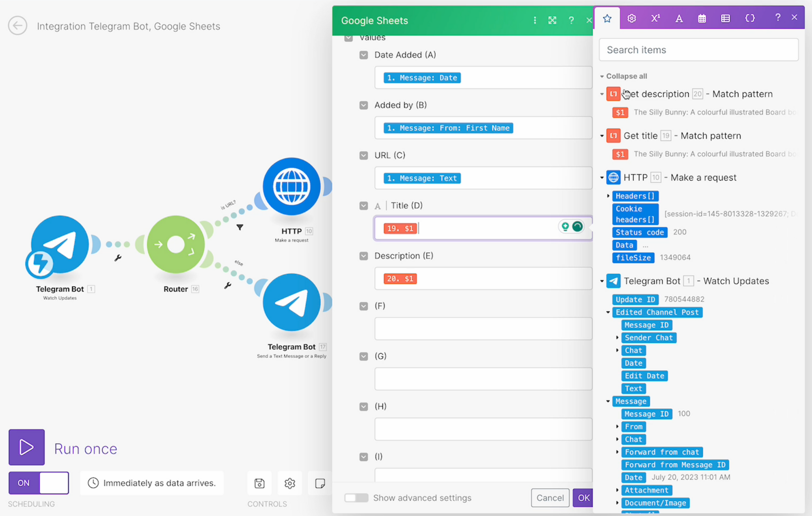The width and height of the screenshot is (812, 516).
Task: Click the code brackets icon in panel toolbar
Action: [x=749, y=17]
